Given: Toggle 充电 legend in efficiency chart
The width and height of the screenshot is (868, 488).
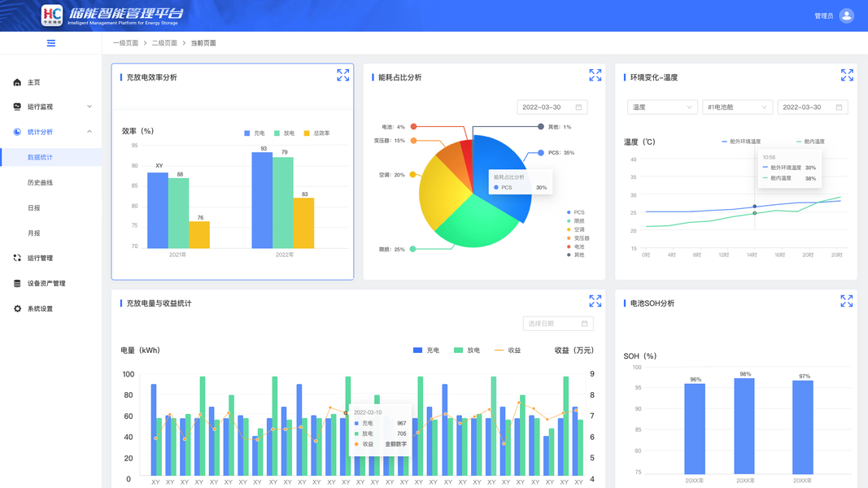Looking at the screenshot, I should pos(255,133).
